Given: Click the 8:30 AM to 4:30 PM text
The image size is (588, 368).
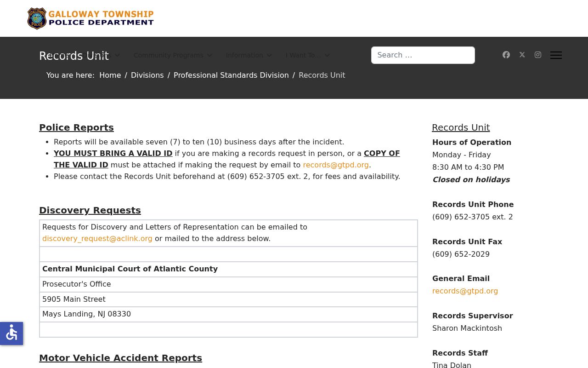Looking at the screenshot, I should [x=468, y=167].
